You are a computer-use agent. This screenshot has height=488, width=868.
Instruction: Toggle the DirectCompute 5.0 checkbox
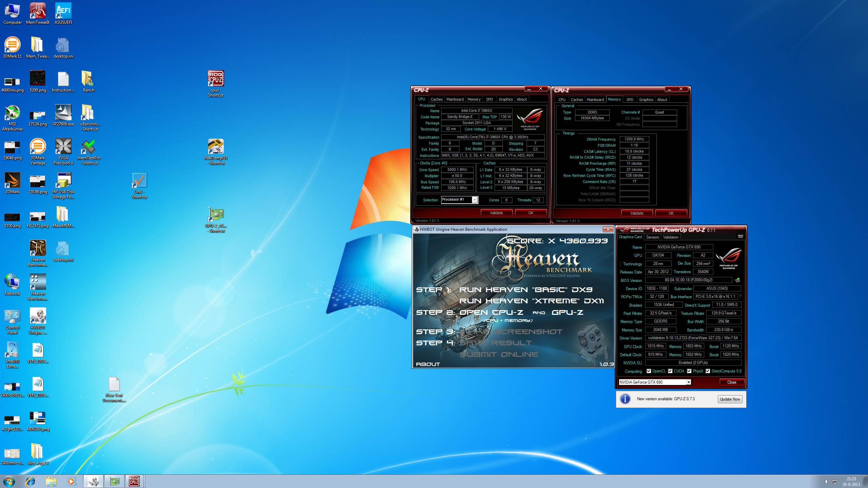708,371
